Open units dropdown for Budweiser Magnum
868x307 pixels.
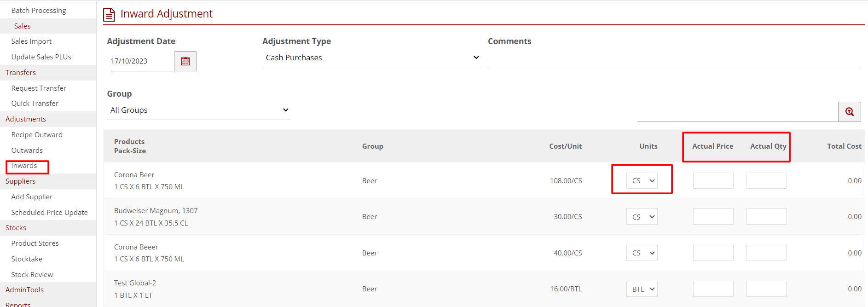[x=642, y=217]
